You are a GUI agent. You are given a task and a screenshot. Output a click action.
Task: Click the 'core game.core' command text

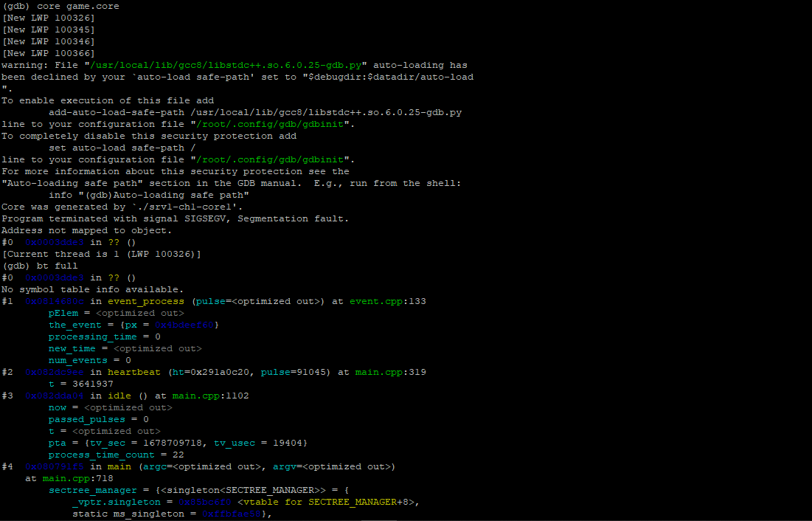pos(77,6)
